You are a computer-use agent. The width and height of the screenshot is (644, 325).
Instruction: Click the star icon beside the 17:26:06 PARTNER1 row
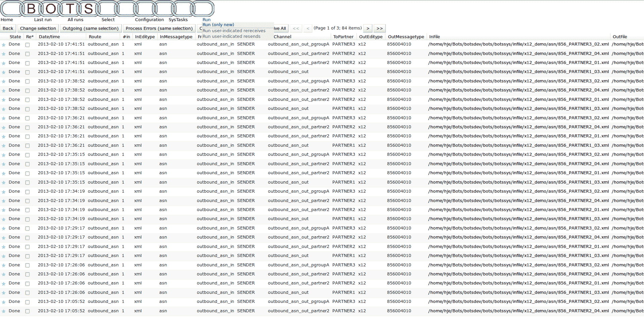pyautogui.click(x=3, y=292)
